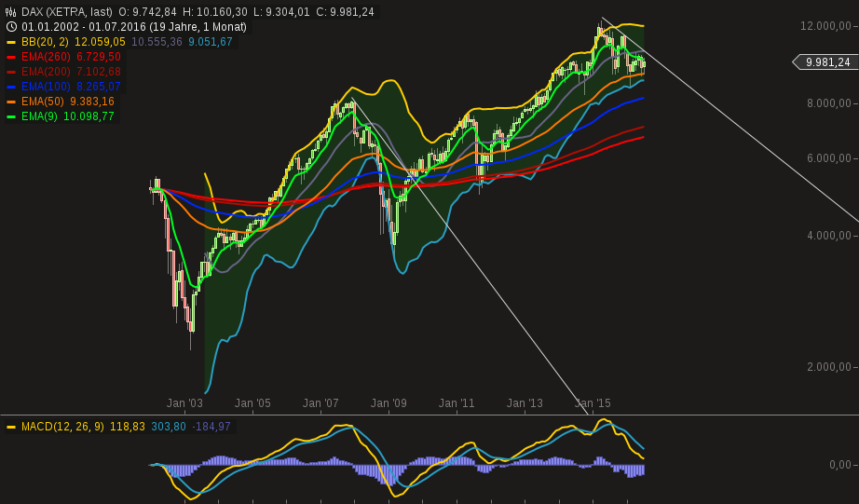Select the DAX (XETRA, last) title
This screenshot has height=504, width=859.
67,11
